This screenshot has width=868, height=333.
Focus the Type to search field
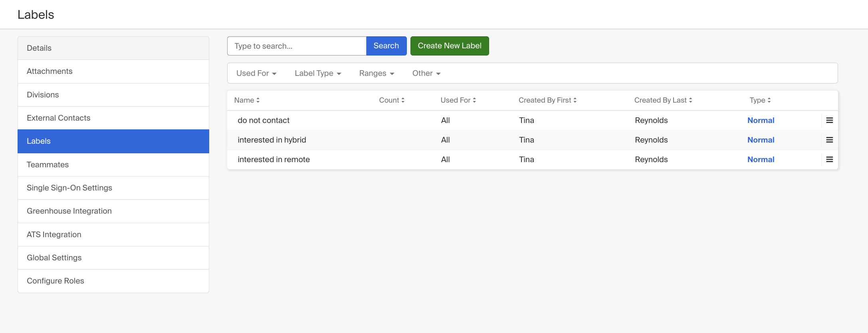click(297, 46)
